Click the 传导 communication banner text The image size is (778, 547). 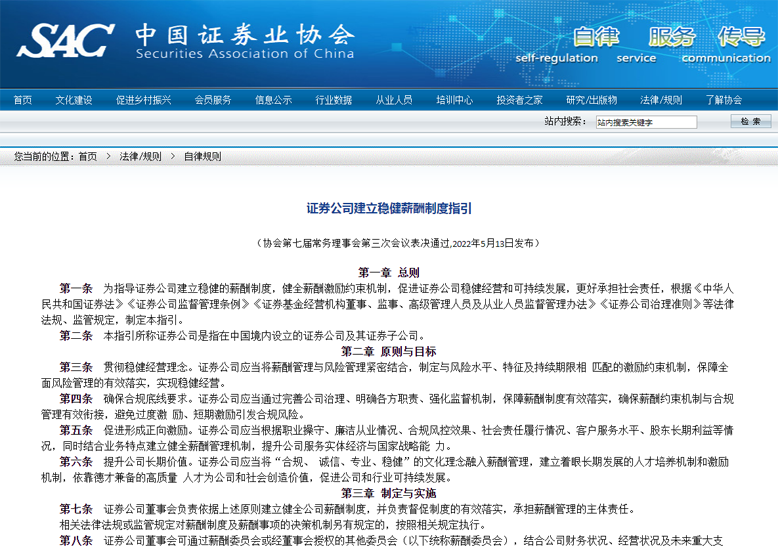point(741,37)
